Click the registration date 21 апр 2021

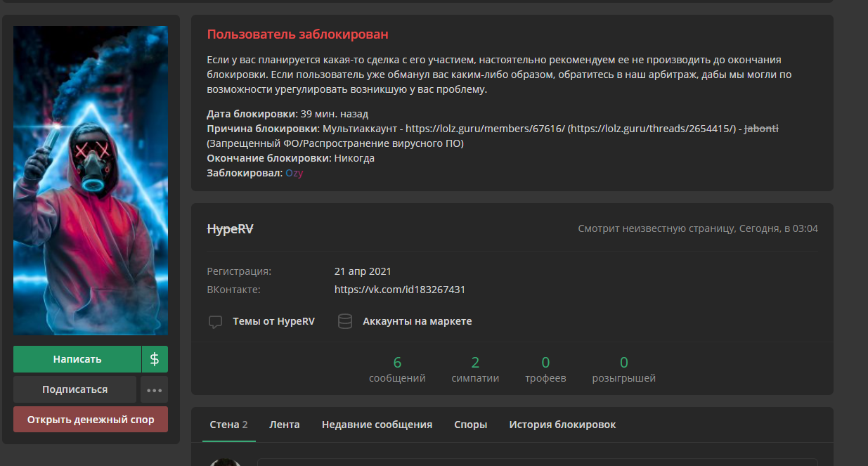click(363, 271)
